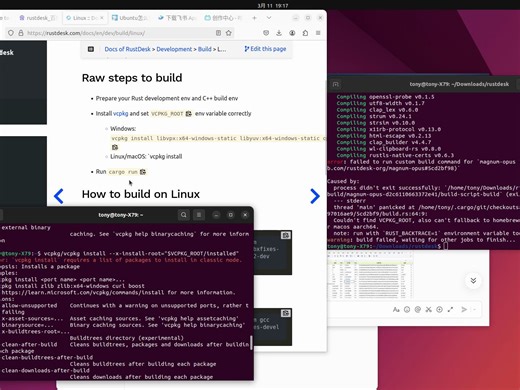Open the spreadsheet image thumbnail in chat
Viewport: 520px width, 390px height.
370,275
